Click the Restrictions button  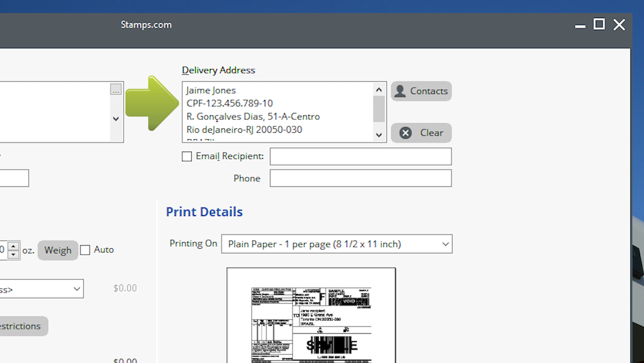coord(23,326)
